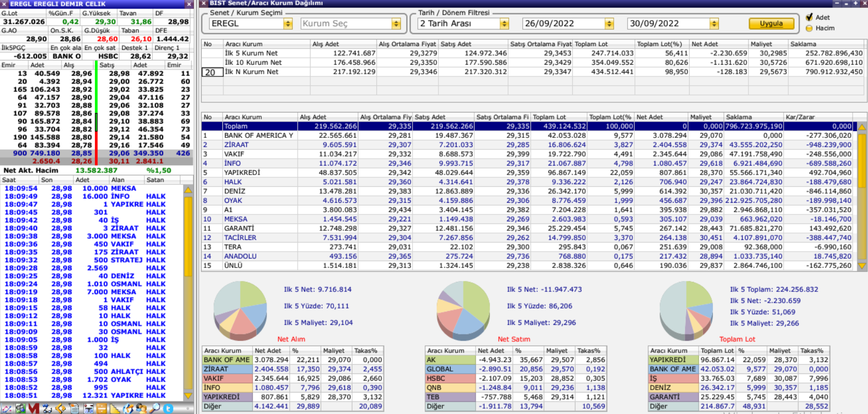This screenshot has height=414, width=868.
Task: Click the DENİZ row in Toplam Lot table
Action: pos(739,388)
